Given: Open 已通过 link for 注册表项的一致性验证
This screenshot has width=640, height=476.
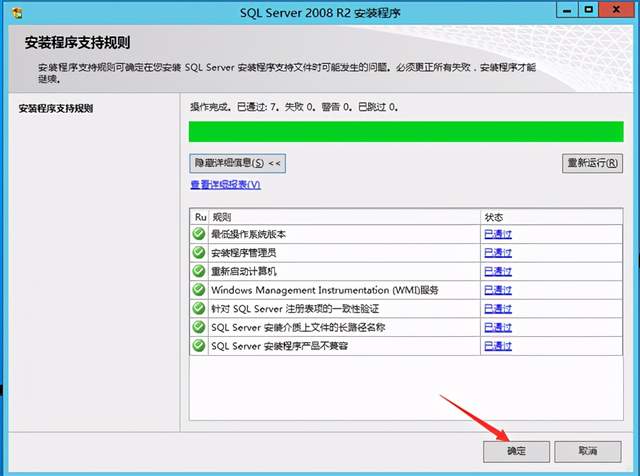Looking at the screenshot, I should [498, 309].
